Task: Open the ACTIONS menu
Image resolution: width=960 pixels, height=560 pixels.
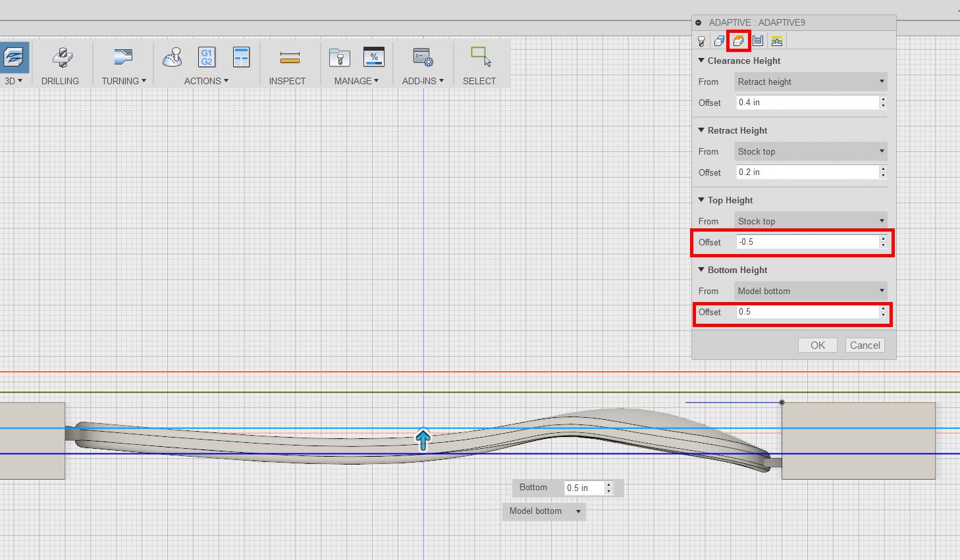Action: click(x=206, y=81)
